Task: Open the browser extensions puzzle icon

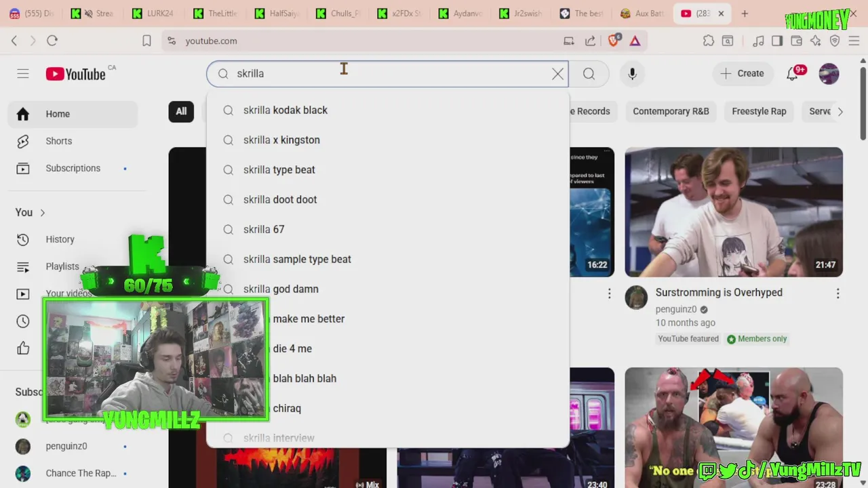Action: pos(709,41)
